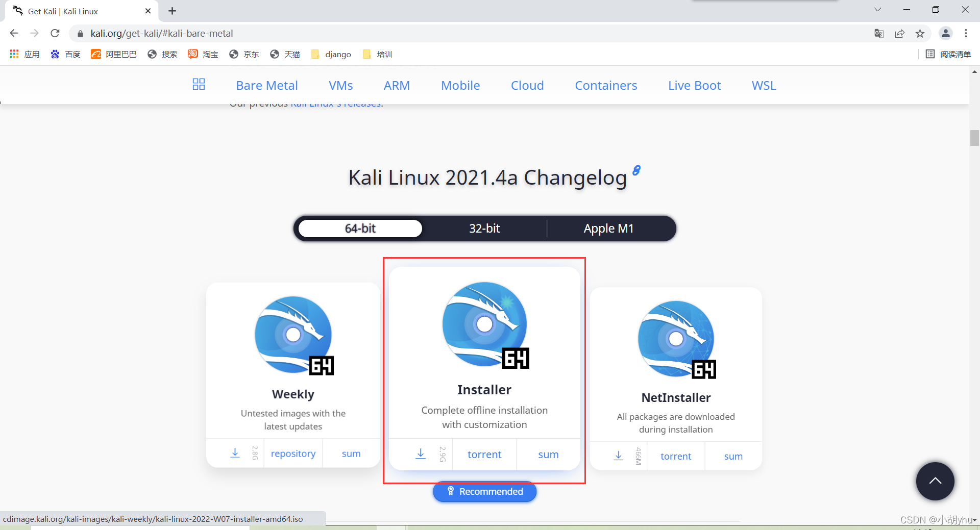Open the NetInstaller sum link
This screenshot has height=530, width=980.
tap(733, 457)
